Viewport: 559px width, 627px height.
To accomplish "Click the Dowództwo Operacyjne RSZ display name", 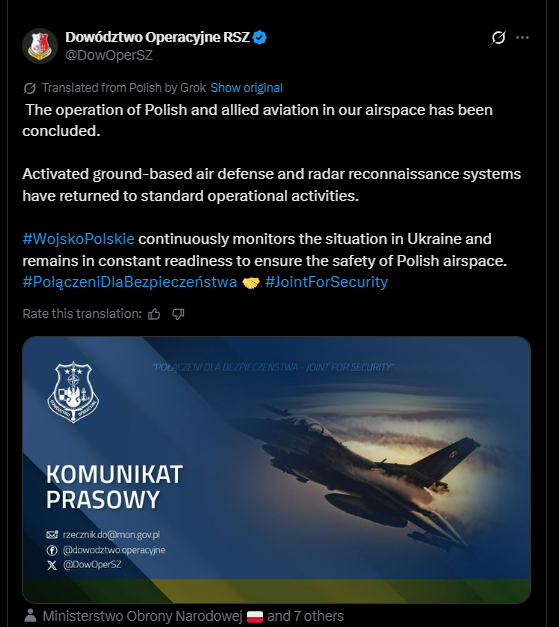I will pos(158,37).
